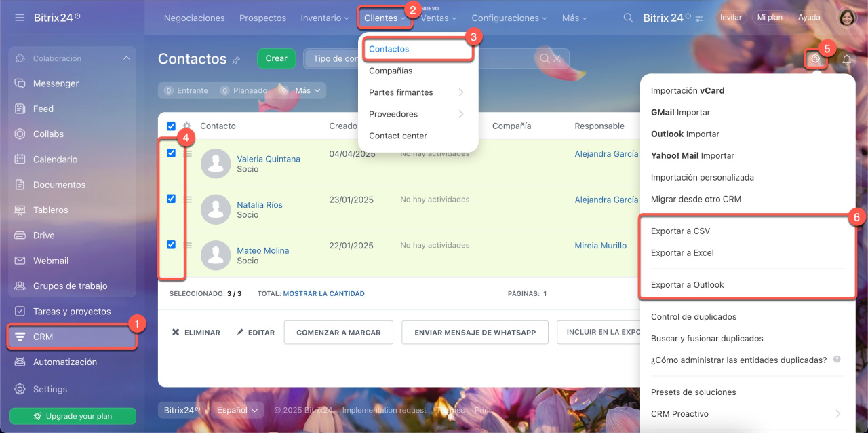Click the magnifier icon in the filter field
The height and width of the screenshot is (433, 868).
point(544,58)
